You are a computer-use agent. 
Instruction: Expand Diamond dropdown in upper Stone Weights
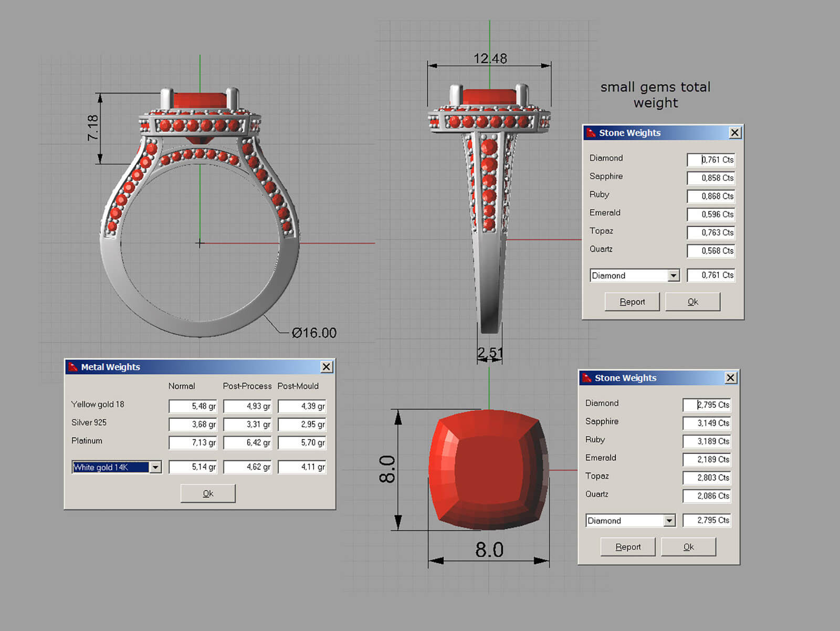click(673, 275)
